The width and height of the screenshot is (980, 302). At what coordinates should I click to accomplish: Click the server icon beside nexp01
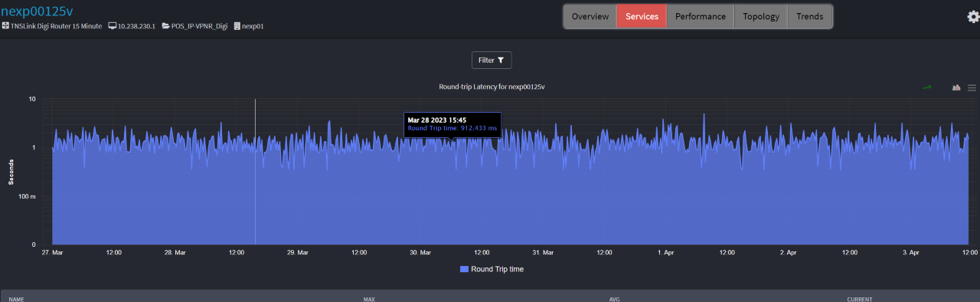click(237, 26)
